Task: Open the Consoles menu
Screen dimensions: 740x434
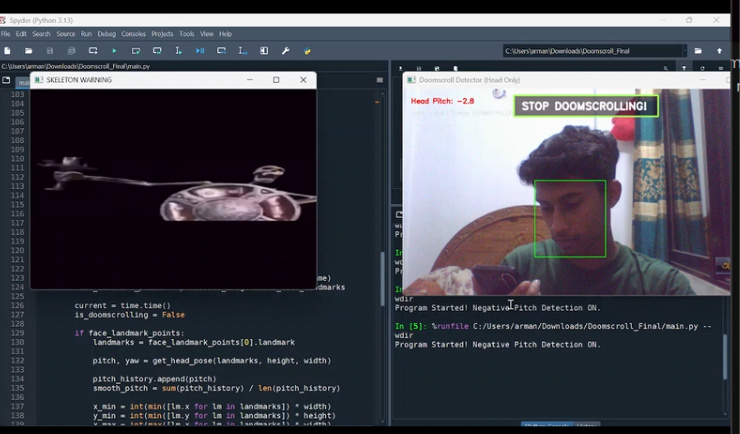Action: (x=133, y=34)
